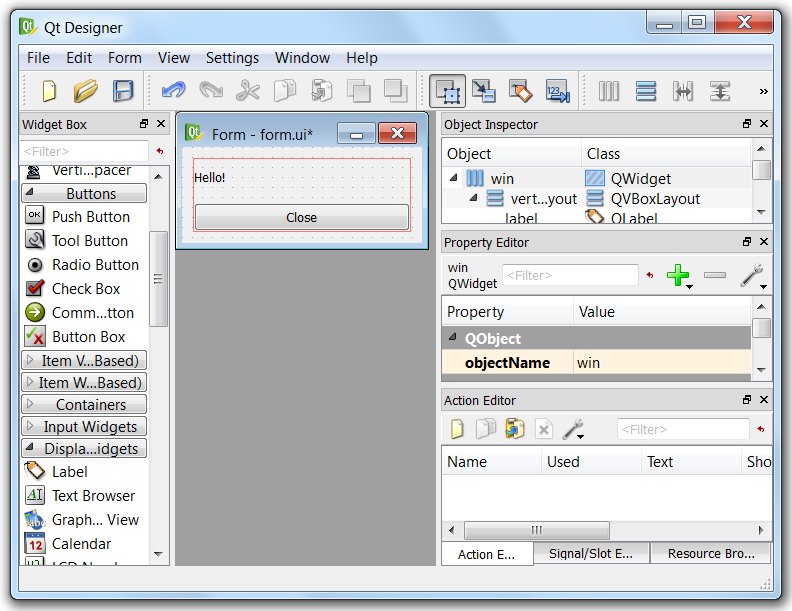Click the Bring to Front icon
The height and width of the screenshot is (611, 792).
396,91
